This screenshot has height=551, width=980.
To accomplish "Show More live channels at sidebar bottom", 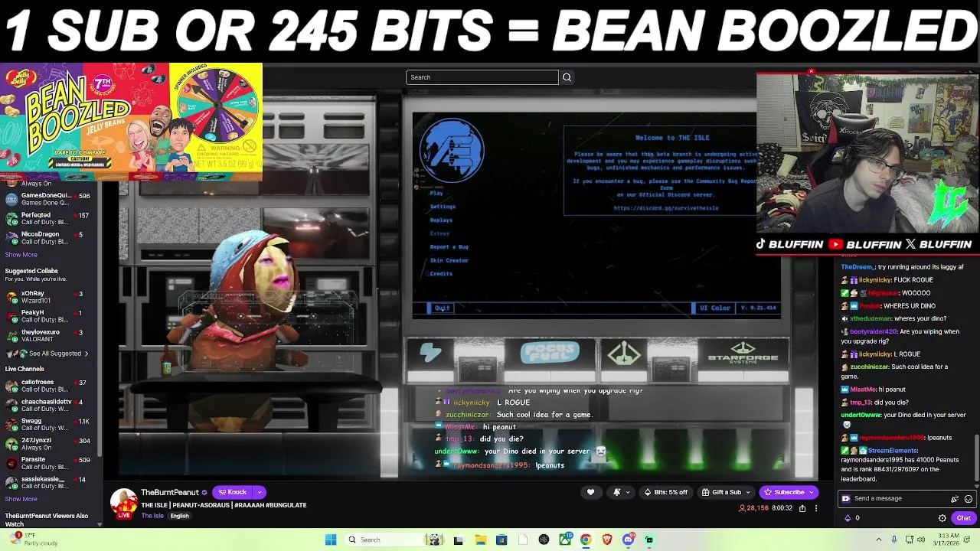I will point(21,499).
